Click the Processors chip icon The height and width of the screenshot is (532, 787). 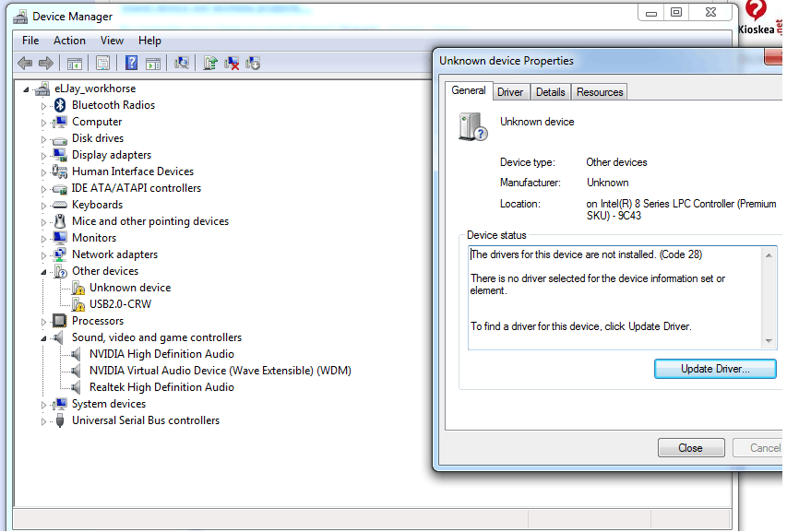60,321
